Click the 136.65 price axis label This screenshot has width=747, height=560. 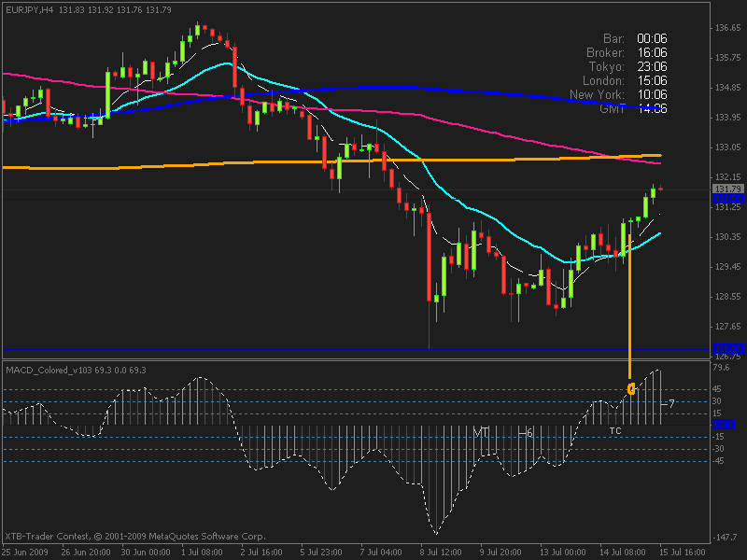tap(727, 28)
